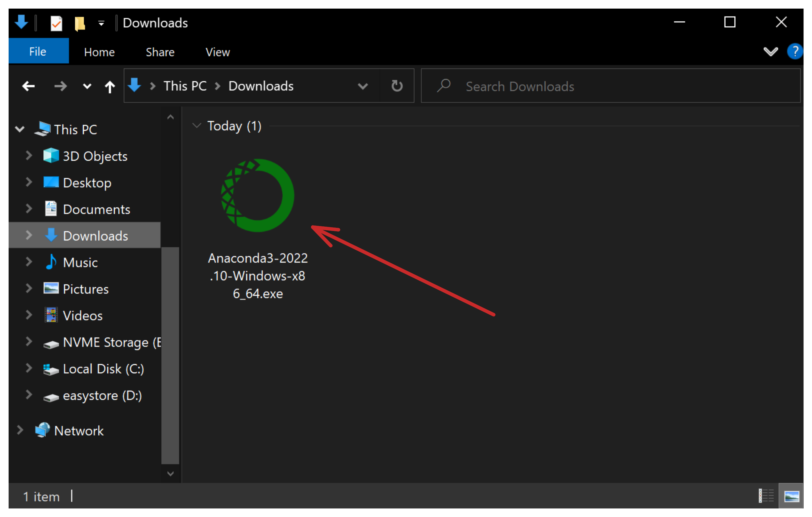Screen dimensions: 812x517
Task: Select Documents in the navigation pane
Action: point(96,209)
